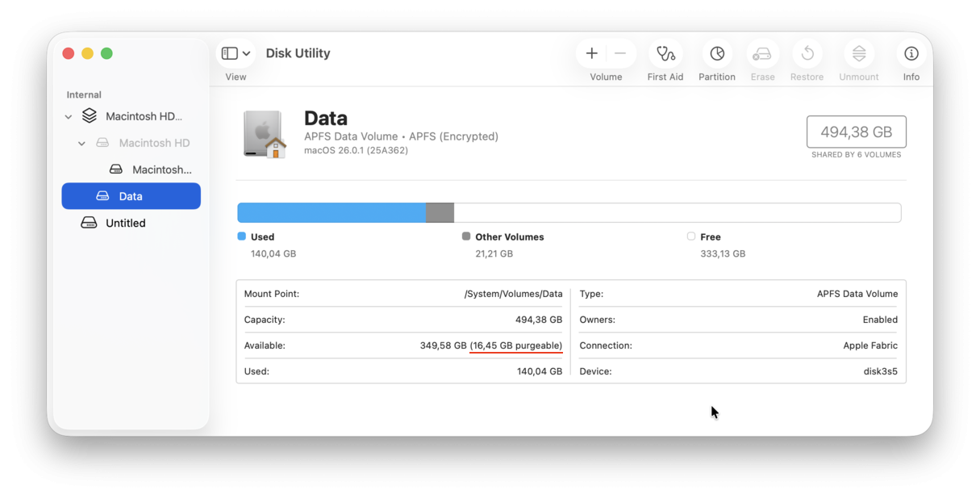Toggle the Other Volumes legend indicator

pyautogui.click(x=465, y=236)
